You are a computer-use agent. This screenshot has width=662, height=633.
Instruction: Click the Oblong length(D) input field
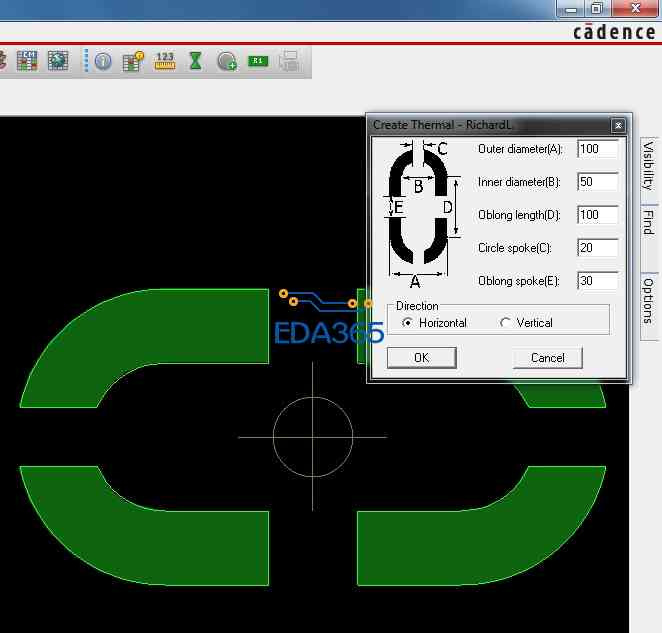[597, 215]
